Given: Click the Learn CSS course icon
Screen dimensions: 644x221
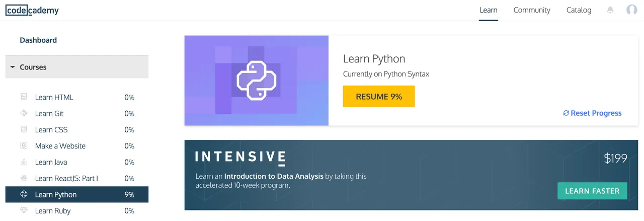Looking at the screenshot, I should [x=23, y=129].
